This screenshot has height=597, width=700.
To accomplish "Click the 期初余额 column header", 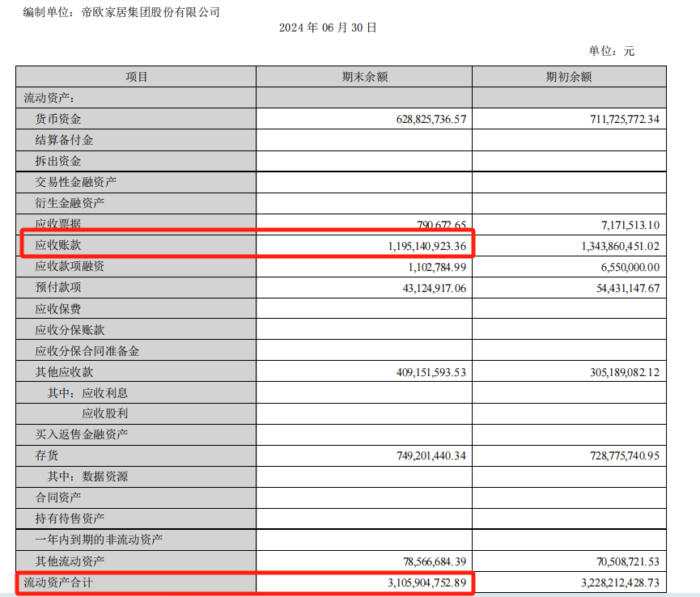I will click(x=569, y=77).
